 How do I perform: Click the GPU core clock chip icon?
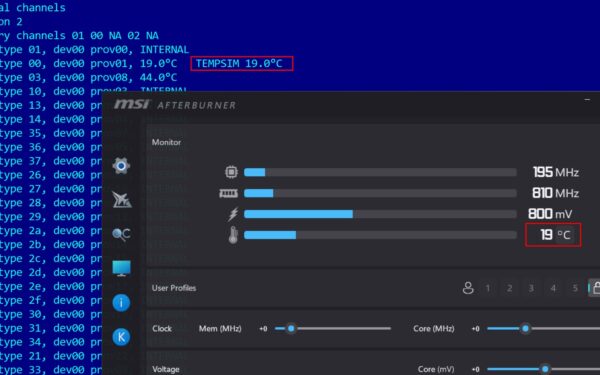[232, 172]
